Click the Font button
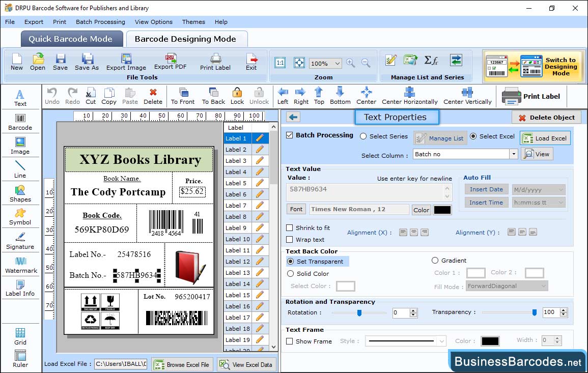The width and height of the screenshot is (588, 373). pos(296,209)
